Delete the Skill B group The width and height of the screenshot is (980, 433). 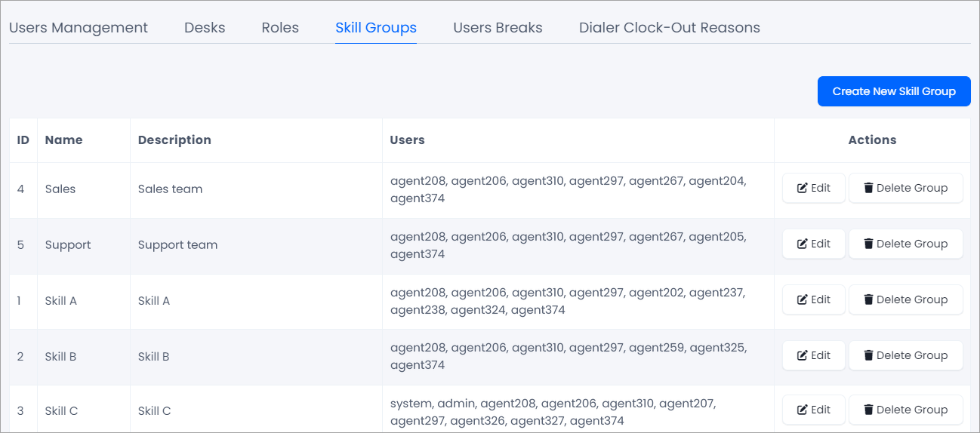pyautogui.click(x=906, y=355)
